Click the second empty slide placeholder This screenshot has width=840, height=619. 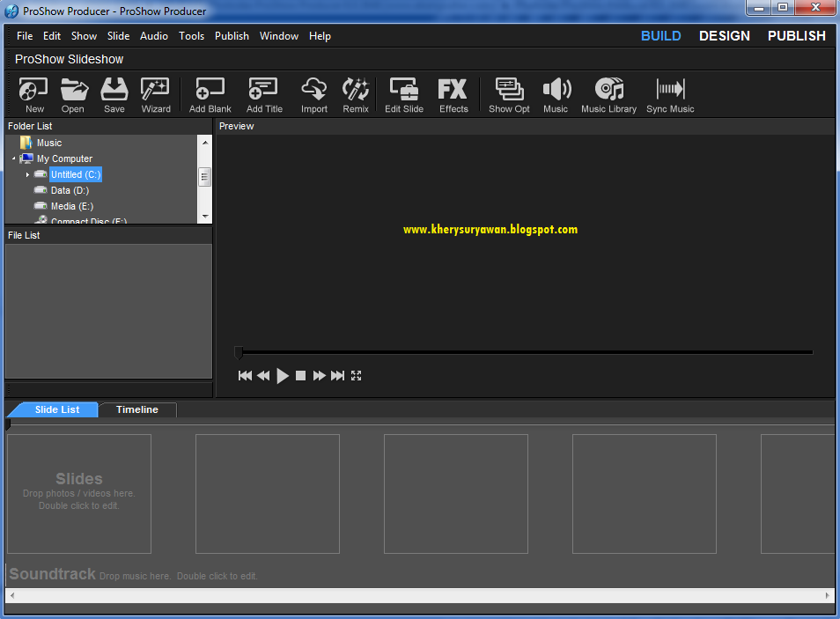[x=268, y=494]
